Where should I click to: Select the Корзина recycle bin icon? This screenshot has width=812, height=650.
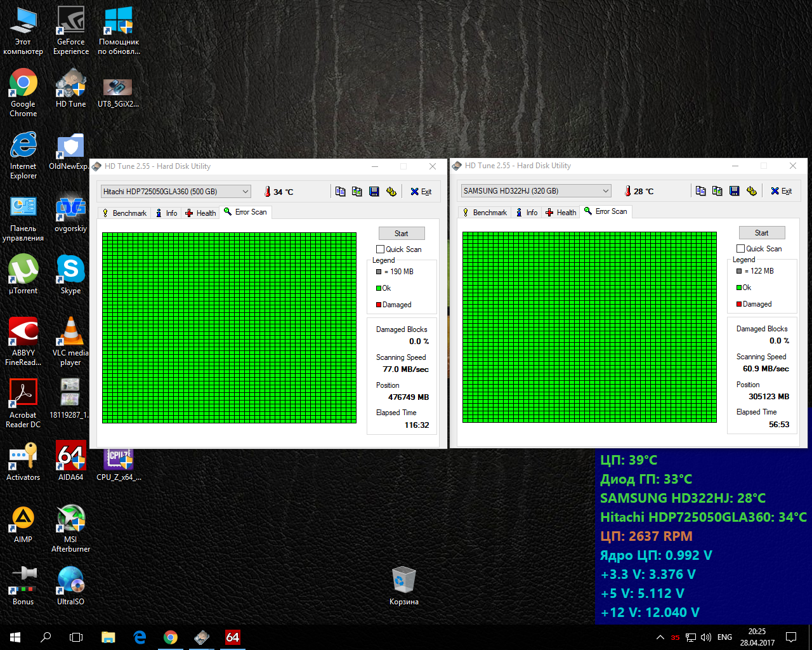click(404, 586)
